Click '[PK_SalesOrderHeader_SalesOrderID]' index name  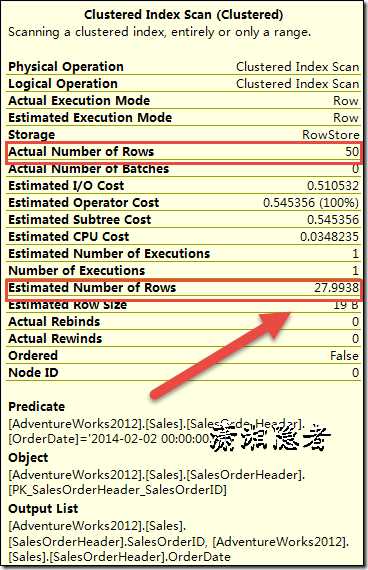point(117,490)
